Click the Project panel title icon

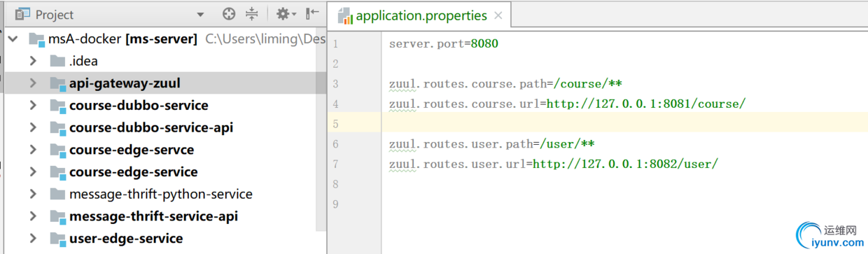point(23,14)
